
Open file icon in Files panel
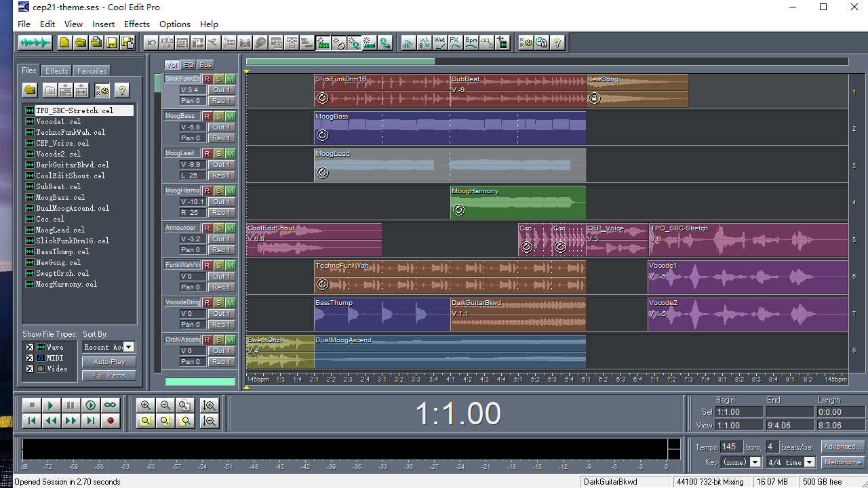pyautogui.click(x=30, y=90)
